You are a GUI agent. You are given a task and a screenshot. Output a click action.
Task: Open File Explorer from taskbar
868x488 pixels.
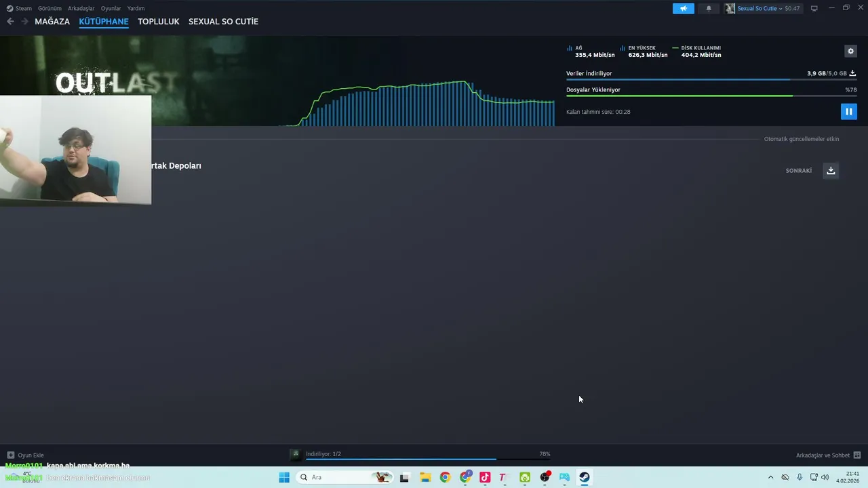coord(425,477)
